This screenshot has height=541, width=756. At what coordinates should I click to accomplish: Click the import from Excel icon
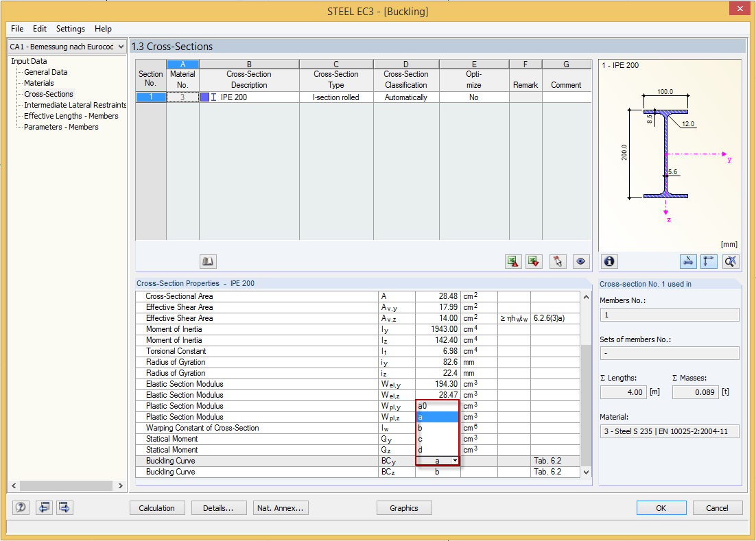click(x=534, y=261)
